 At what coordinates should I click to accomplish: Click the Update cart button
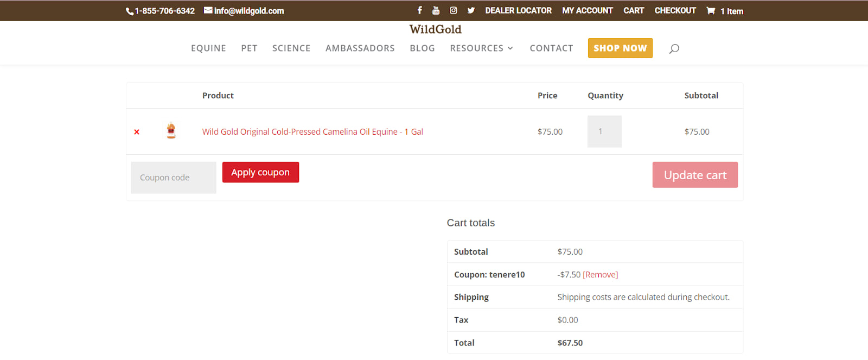[x=695, y=175]
